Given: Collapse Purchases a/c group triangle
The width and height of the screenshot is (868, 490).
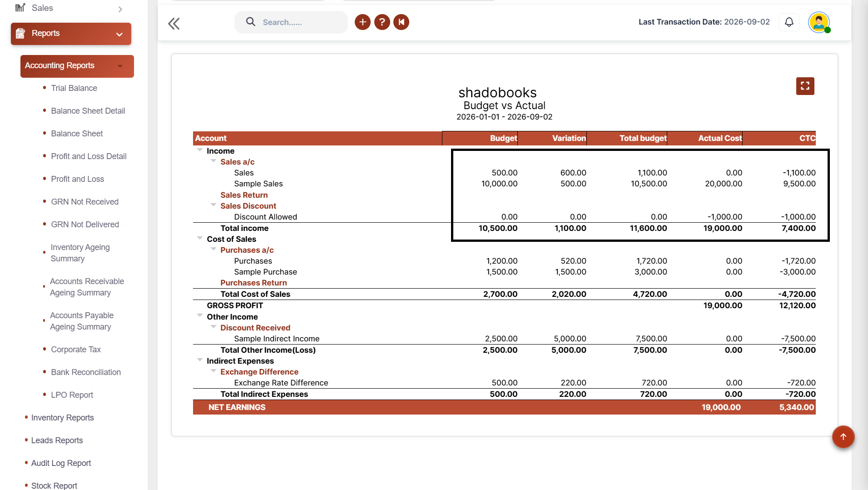Looking at the screenshot, I should pos(213,249).
